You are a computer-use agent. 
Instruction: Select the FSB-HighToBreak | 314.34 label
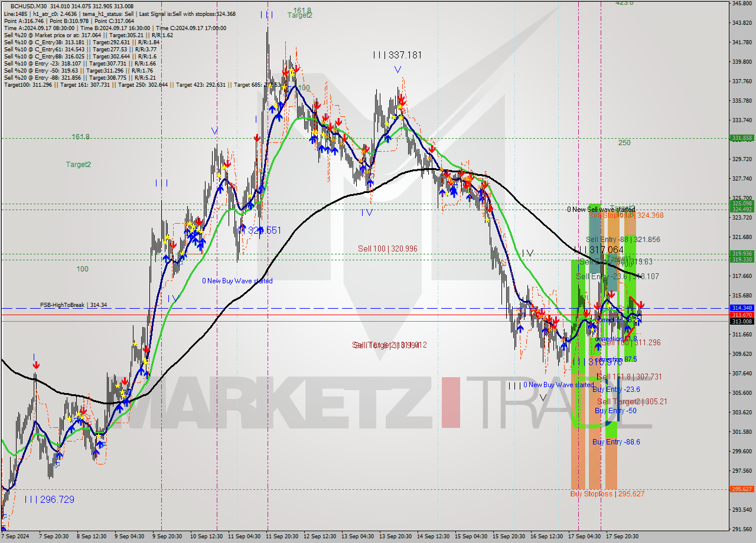click(x=74, y=305)
